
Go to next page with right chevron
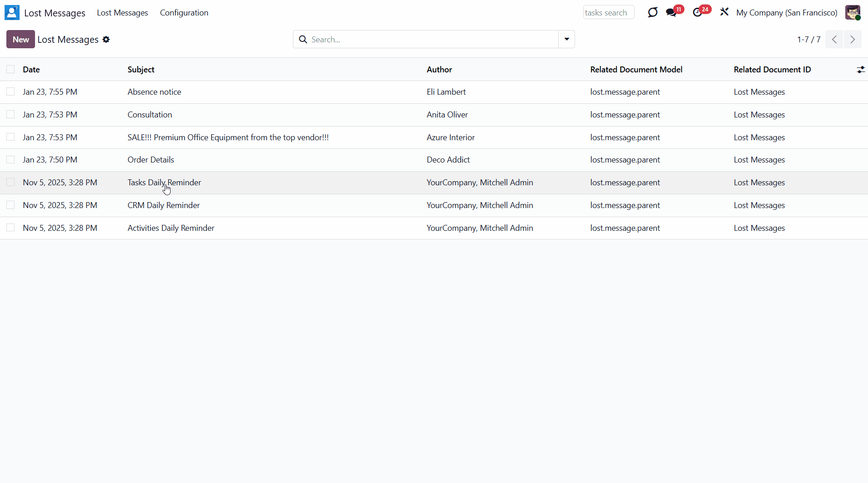click(x=853, y=40)
